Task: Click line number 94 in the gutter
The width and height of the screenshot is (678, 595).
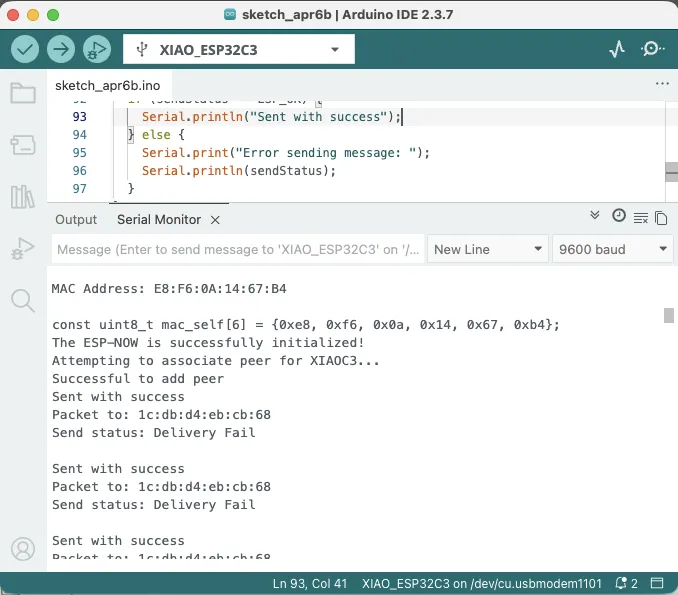Action: [80, 135]
